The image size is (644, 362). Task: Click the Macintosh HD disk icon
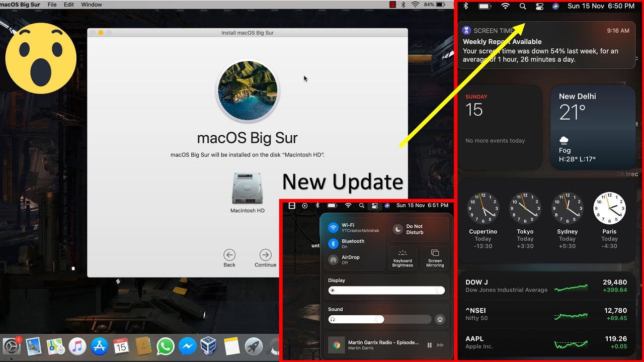[x=248, y=189]
